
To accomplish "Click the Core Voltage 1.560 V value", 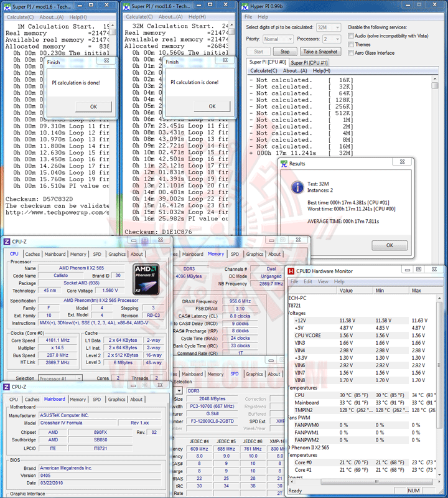I will 110,290.
